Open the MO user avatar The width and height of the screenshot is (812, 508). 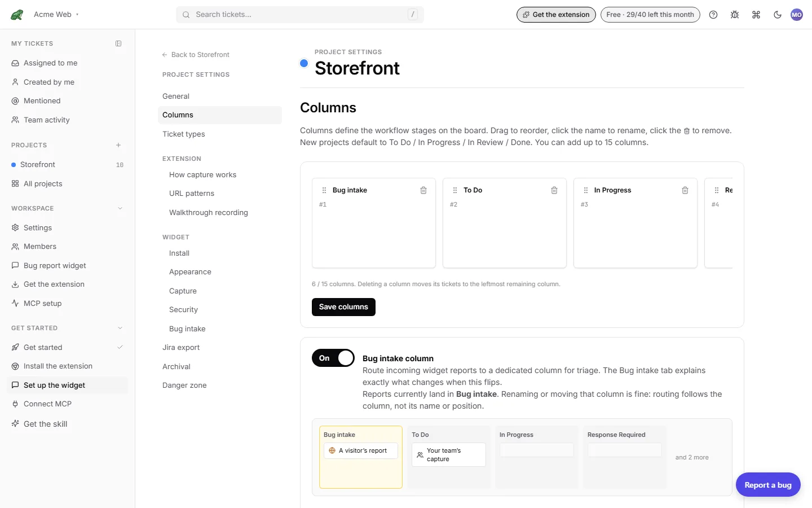(797, 15)
